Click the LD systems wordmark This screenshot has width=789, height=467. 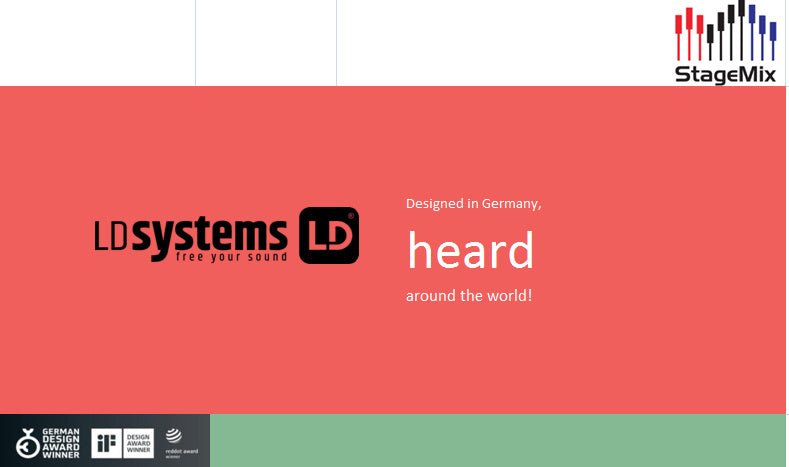click(191, 234)
